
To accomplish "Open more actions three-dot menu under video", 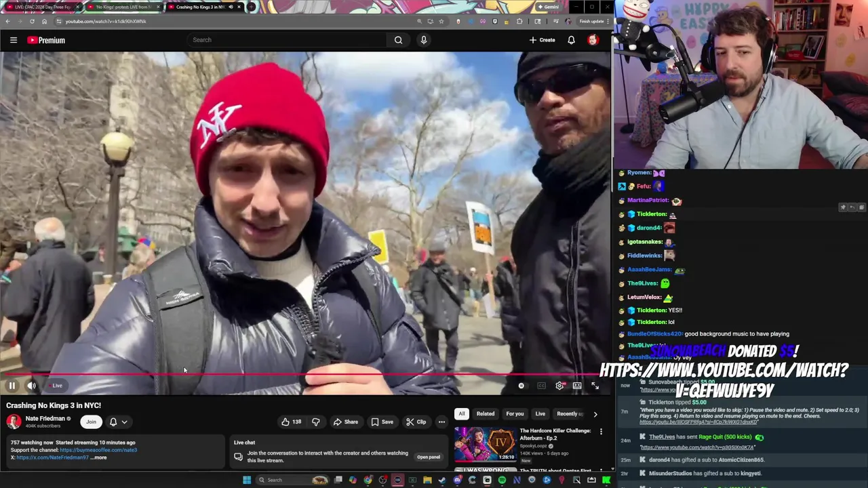I will coord(441,422).
